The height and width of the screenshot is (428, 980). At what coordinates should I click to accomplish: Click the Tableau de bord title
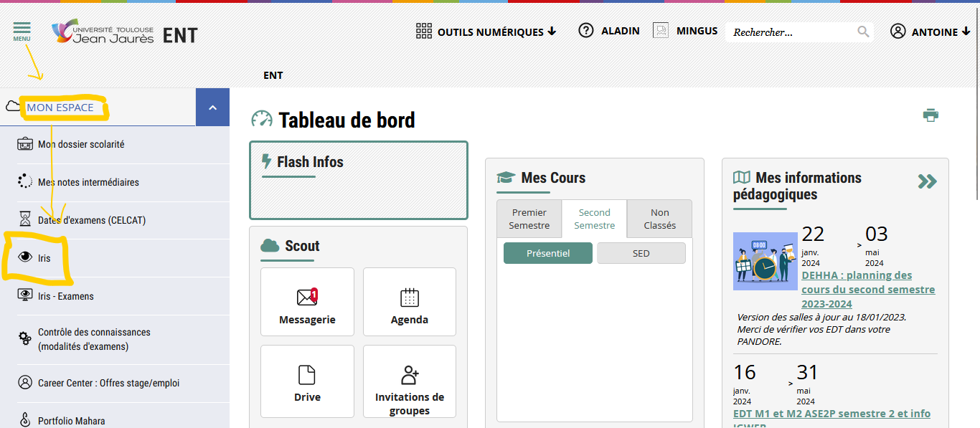347,120
